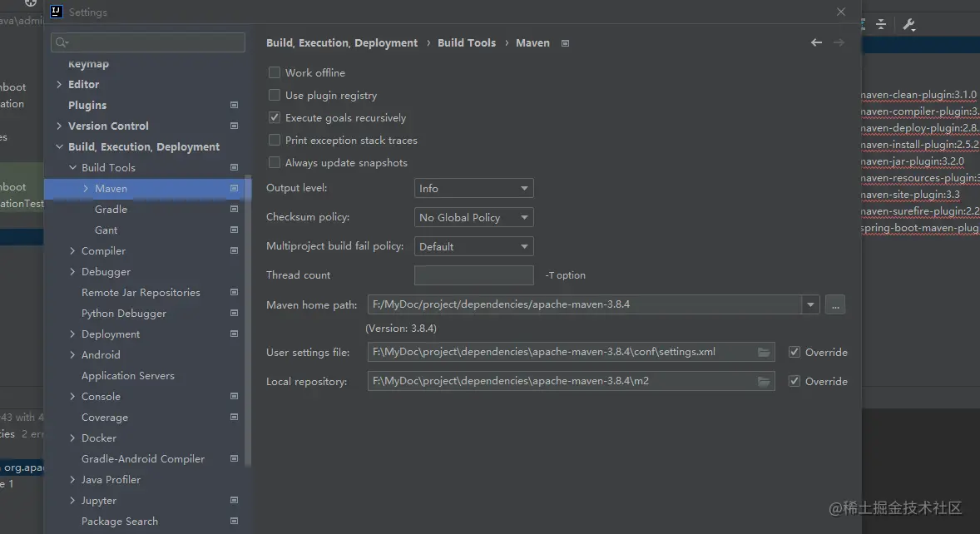
Task: Open the Output level Info dropdown
Action: (473, 188)
